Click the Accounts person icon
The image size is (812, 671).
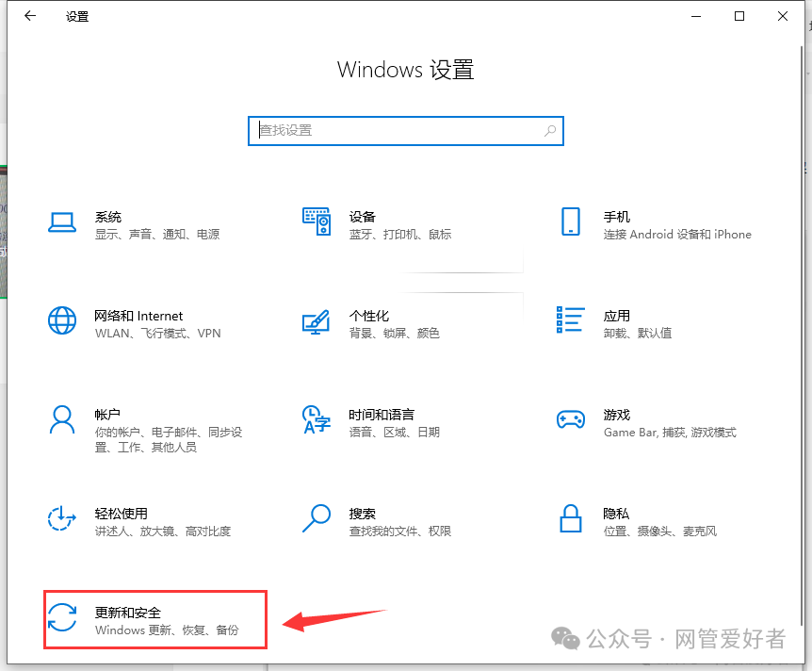62,419
